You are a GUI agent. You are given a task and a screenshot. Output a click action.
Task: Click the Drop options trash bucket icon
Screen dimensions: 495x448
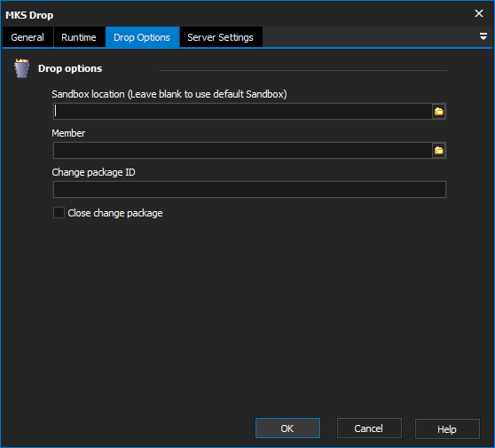[x=21, y=68]
